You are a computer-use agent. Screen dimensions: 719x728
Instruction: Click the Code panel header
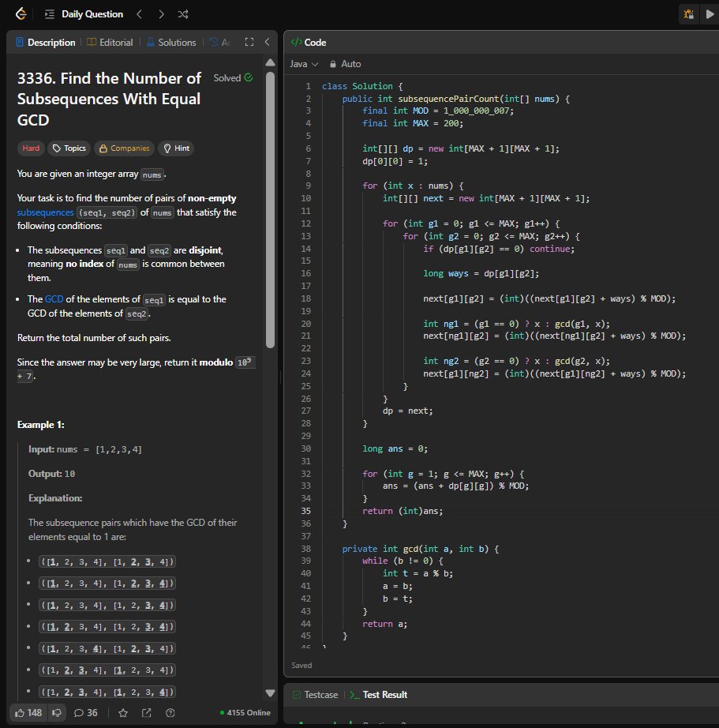[x=309, y=43]
